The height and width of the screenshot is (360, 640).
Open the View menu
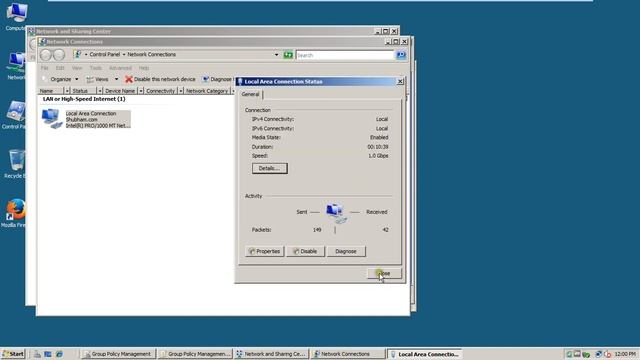click(x=77, y=68)
